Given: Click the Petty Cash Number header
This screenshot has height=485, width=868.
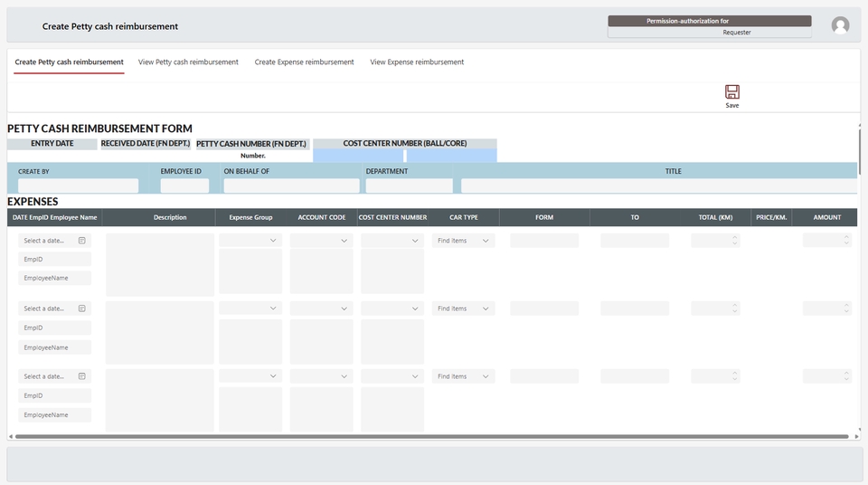Looking at the screenshot, I should tap(251, 144).
